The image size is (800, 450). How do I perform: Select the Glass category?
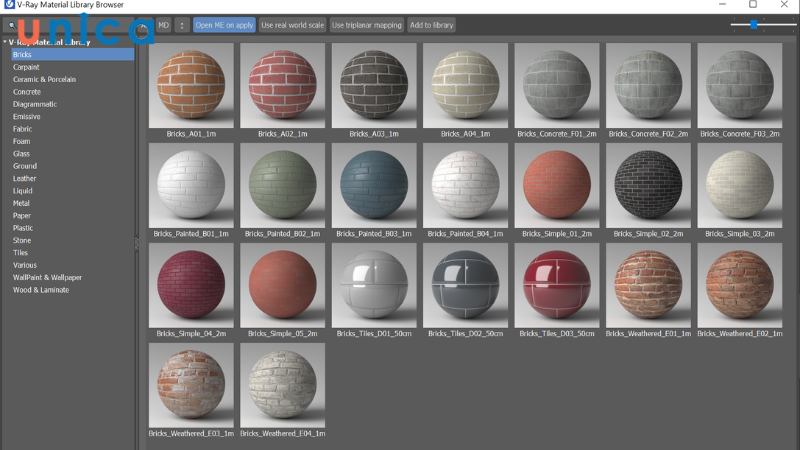coord(21,154)
